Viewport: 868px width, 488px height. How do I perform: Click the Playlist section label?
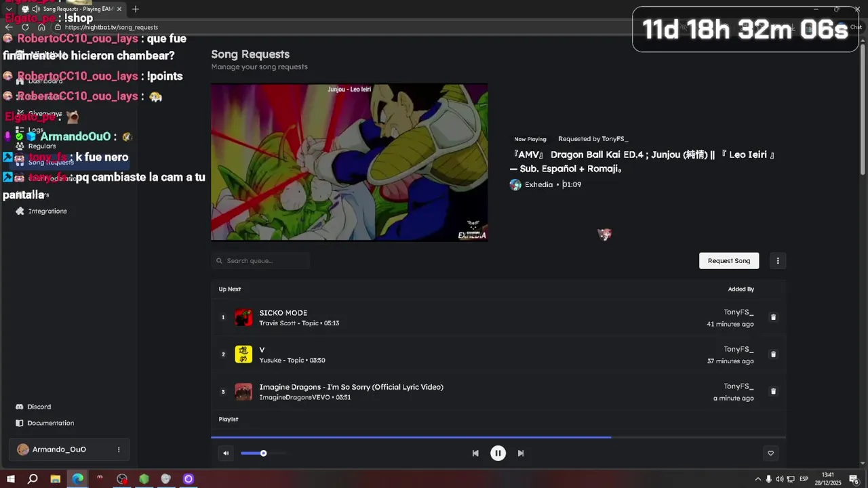(x=229, y=420)
